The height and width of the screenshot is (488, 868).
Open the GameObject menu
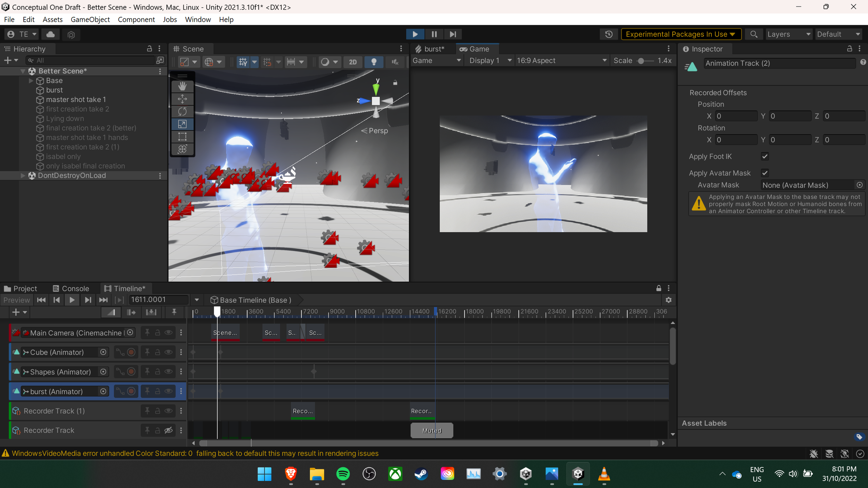[90, 19]
